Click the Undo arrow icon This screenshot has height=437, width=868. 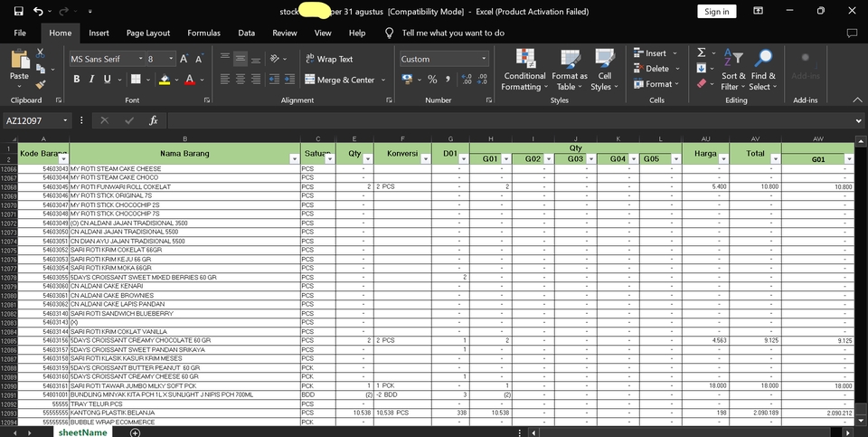point(38,11)
